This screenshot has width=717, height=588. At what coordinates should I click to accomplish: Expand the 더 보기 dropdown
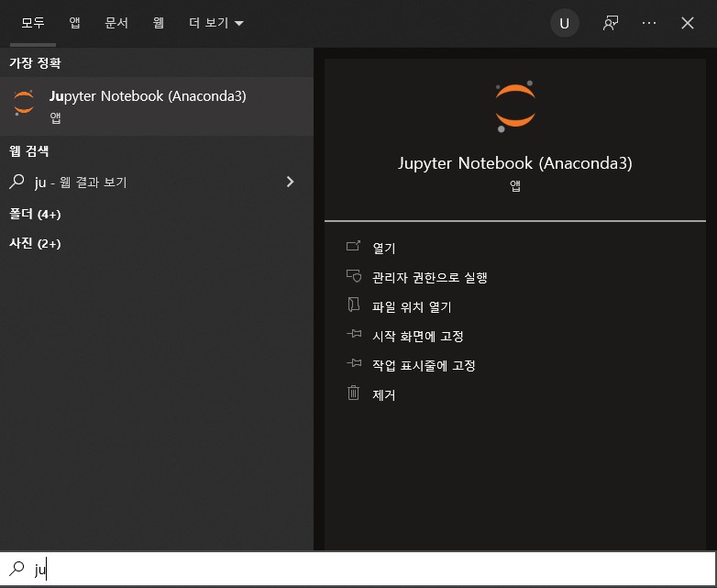coord(215,23)
